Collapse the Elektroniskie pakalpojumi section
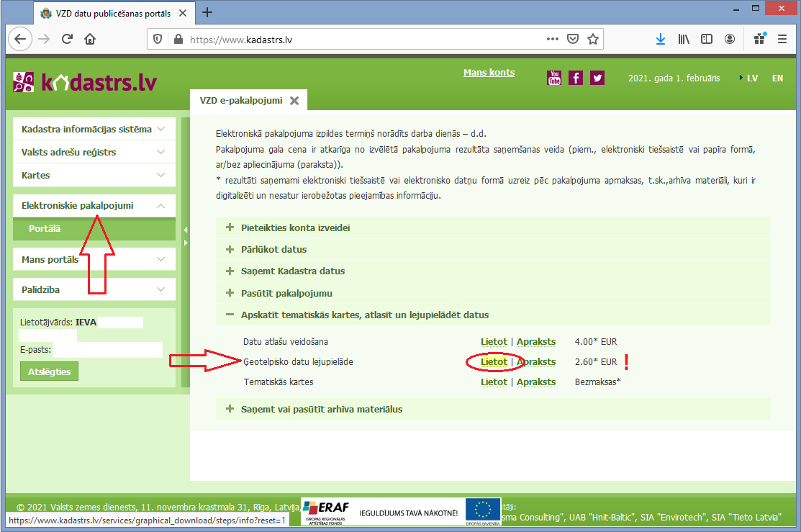This screenshot has width=801, height=532. 94,206
